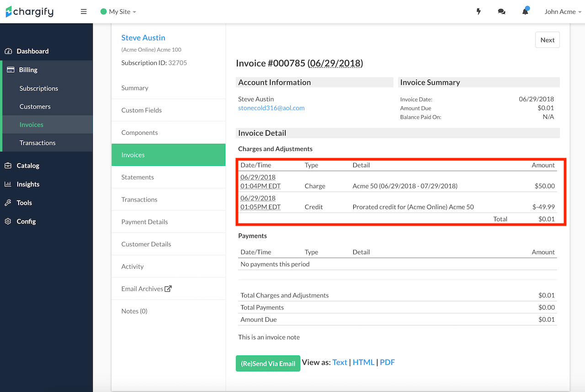Click the Catalog icon in sidebar
The height and width of the screenshot is (392, 585).
(x=8, y=166)
